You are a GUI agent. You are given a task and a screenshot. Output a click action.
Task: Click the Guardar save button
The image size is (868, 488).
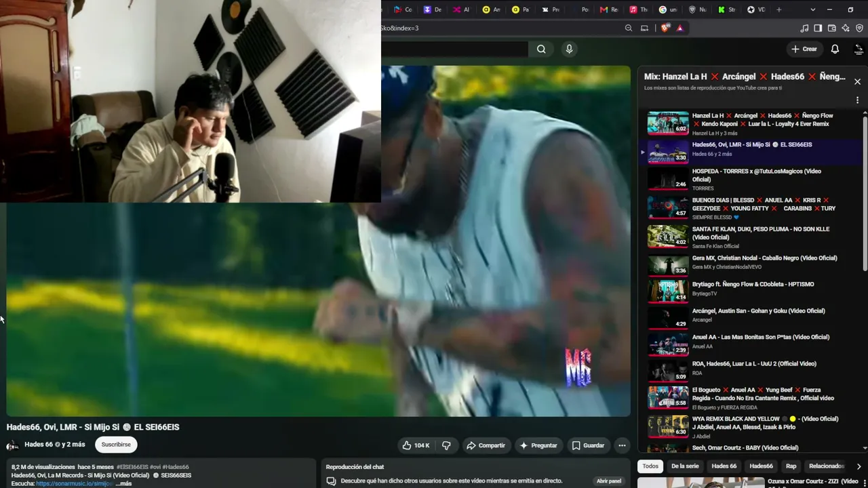point(588,445)
